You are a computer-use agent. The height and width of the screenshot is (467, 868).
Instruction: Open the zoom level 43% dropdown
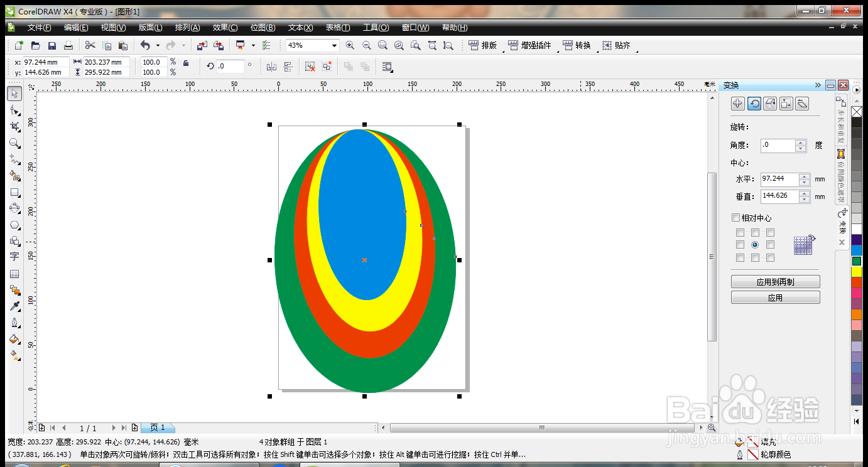[334, 45]
